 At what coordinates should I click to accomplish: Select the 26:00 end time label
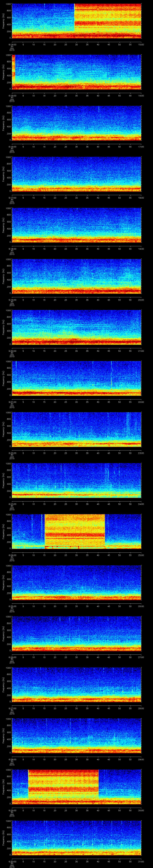point(141,606)
